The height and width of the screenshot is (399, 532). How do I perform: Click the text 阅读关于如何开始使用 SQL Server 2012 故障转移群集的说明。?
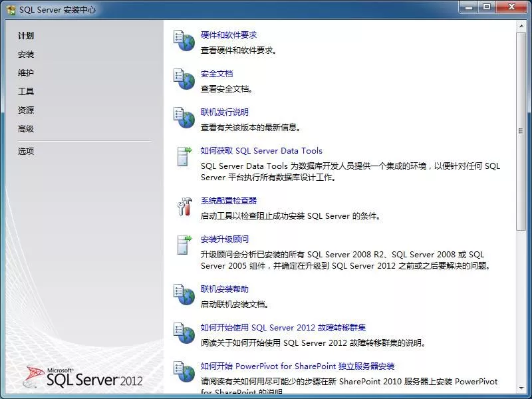pyautogui.click(x=313, y=343)
